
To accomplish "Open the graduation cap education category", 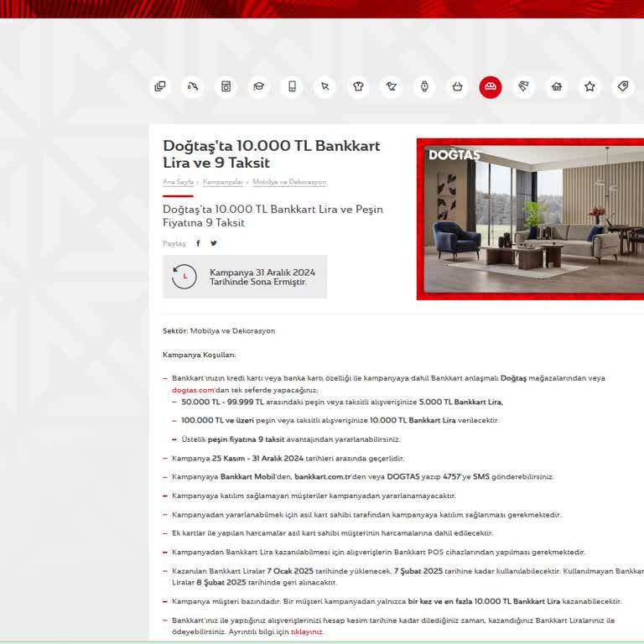I will click(x=259, y=86).
